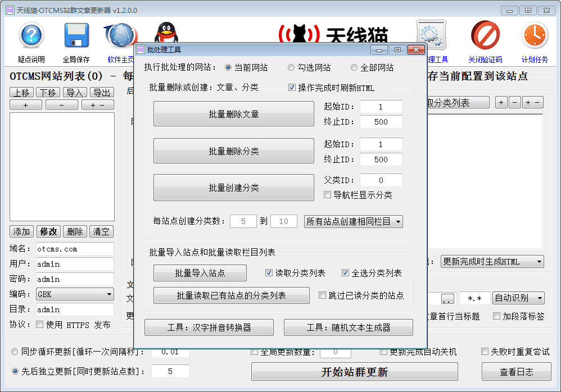Click delete articles 终止ID field
The height and width of the screenshot is (392, 561).
coord(381,122)
